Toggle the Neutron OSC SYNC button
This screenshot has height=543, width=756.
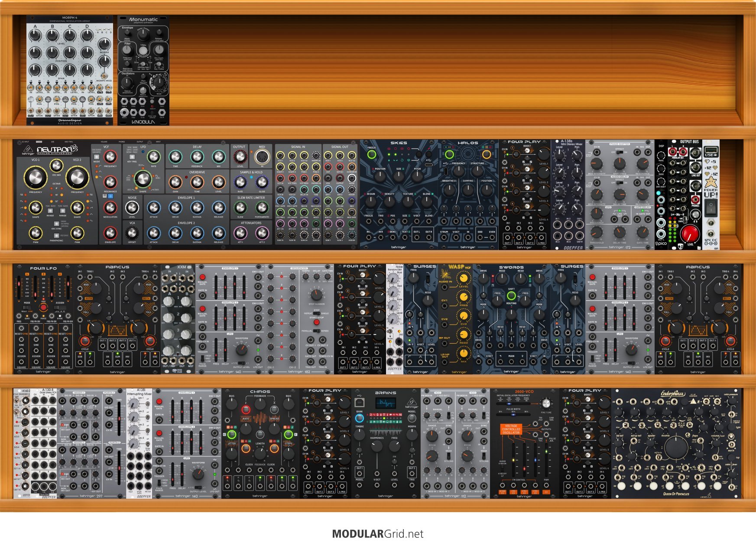(56, 223)
